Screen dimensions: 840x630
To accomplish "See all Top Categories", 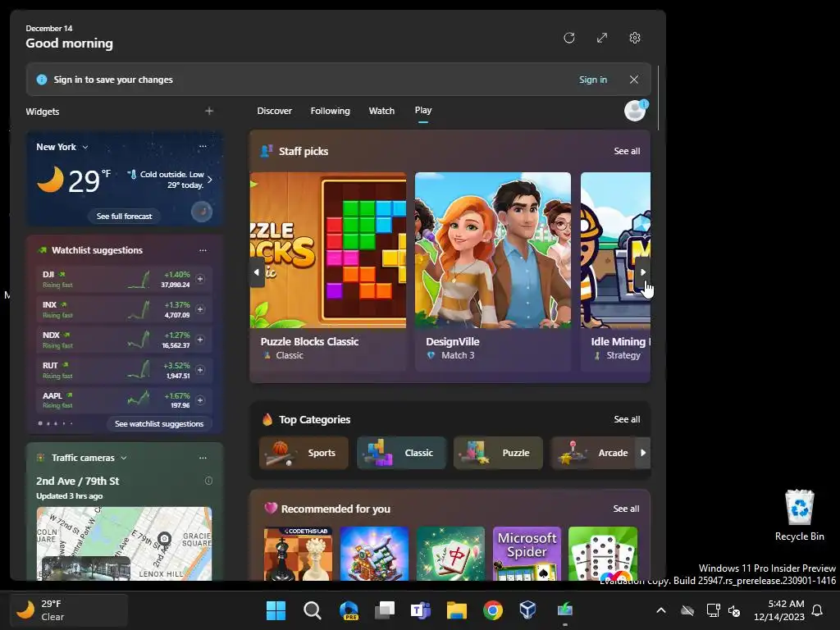I will [627, 419].
